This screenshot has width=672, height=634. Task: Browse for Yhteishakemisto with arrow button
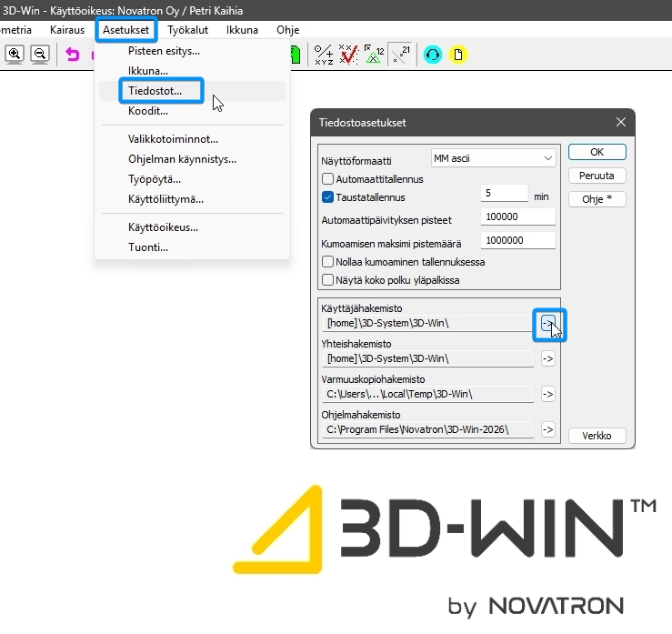click(x=548, y=358)
